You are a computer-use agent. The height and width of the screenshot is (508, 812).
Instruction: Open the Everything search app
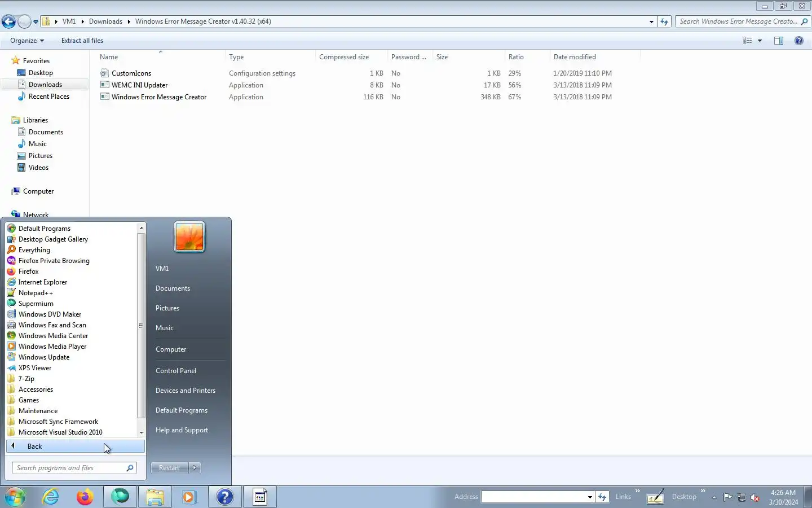(x=34, y=250)
